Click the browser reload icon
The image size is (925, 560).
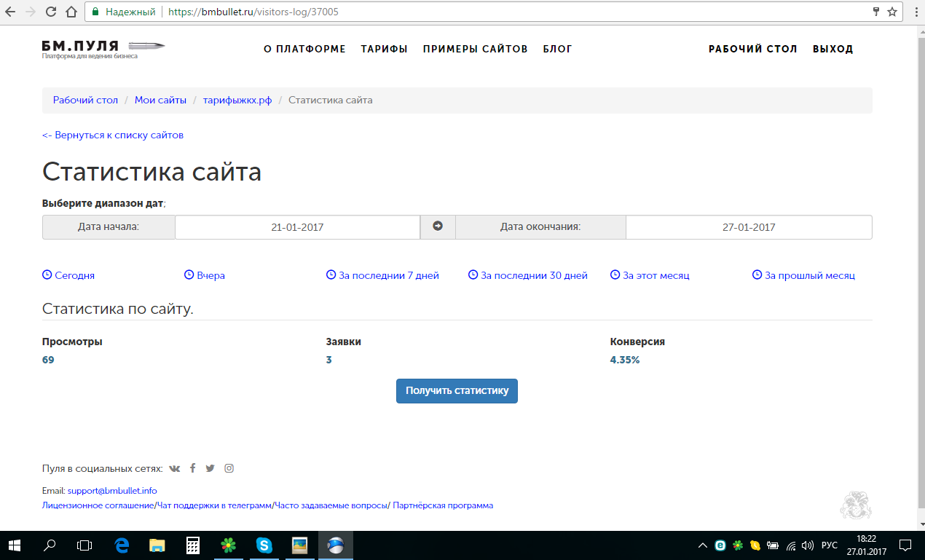(51, 12)
